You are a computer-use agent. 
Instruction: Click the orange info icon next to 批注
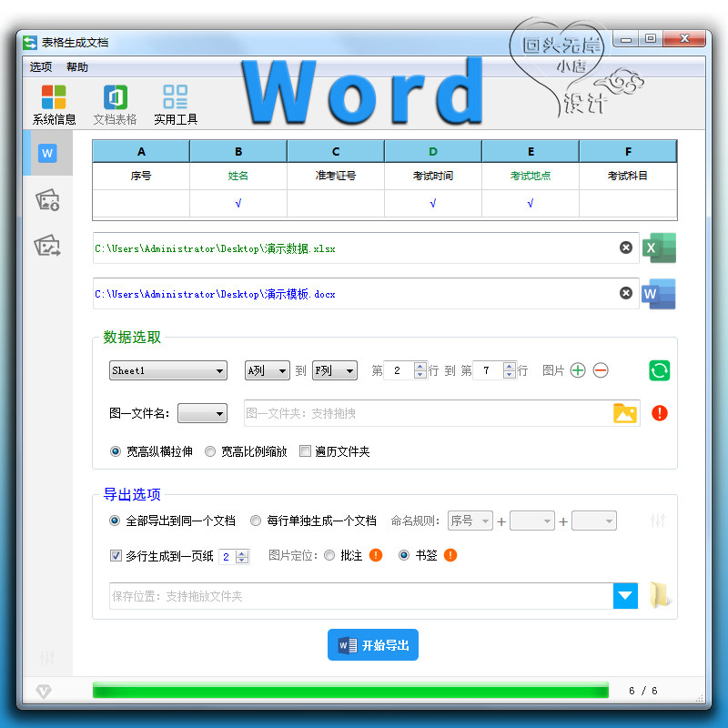tap(376, 555)
